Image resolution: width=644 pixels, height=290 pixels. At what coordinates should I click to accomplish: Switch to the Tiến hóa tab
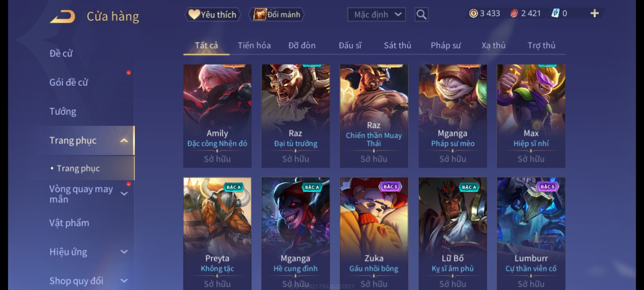254,45
